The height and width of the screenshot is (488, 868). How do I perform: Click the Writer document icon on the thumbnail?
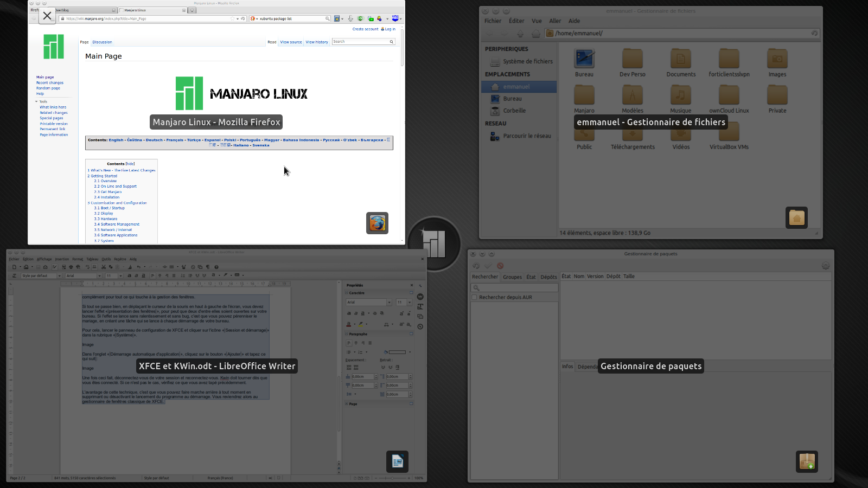[x=397, y=461]
